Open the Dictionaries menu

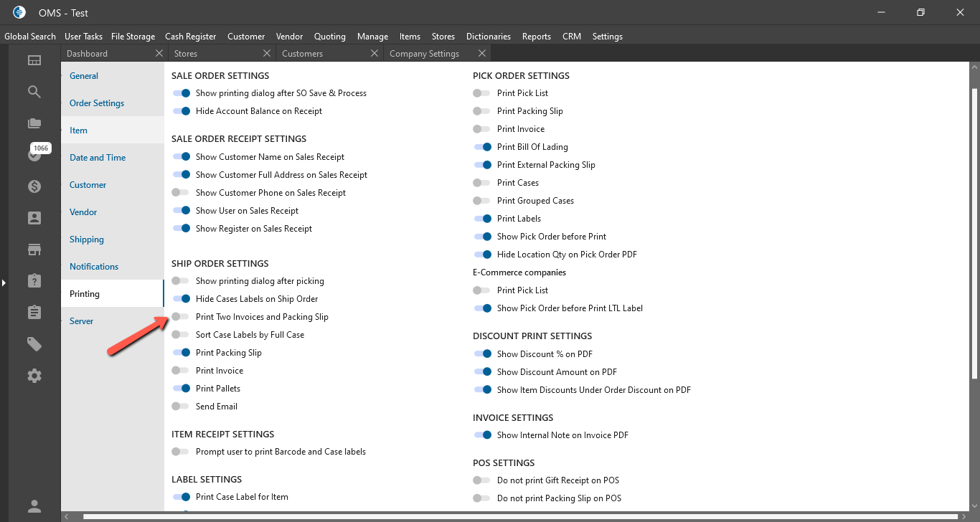click(x=489, y=37)
